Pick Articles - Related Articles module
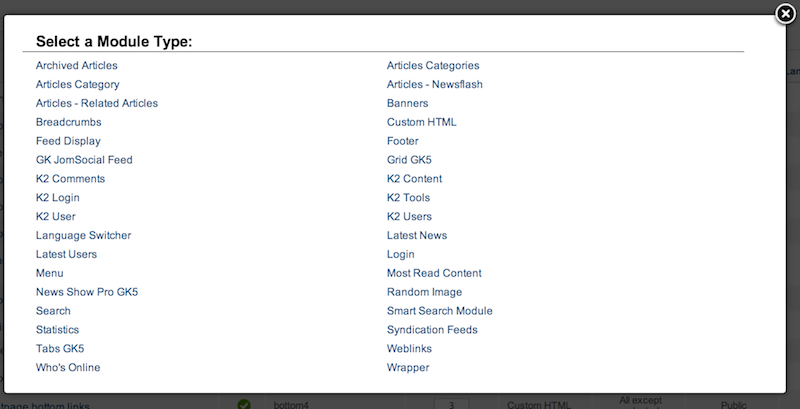Viewport: 800px width, 409px height. [x=97, y=103]
